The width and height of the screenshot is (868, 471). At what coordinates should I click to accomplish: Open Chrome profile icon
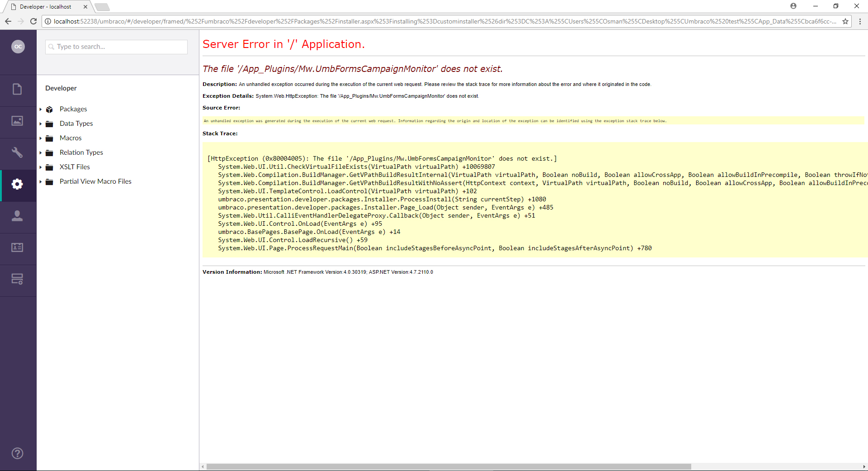coord(793,6)
